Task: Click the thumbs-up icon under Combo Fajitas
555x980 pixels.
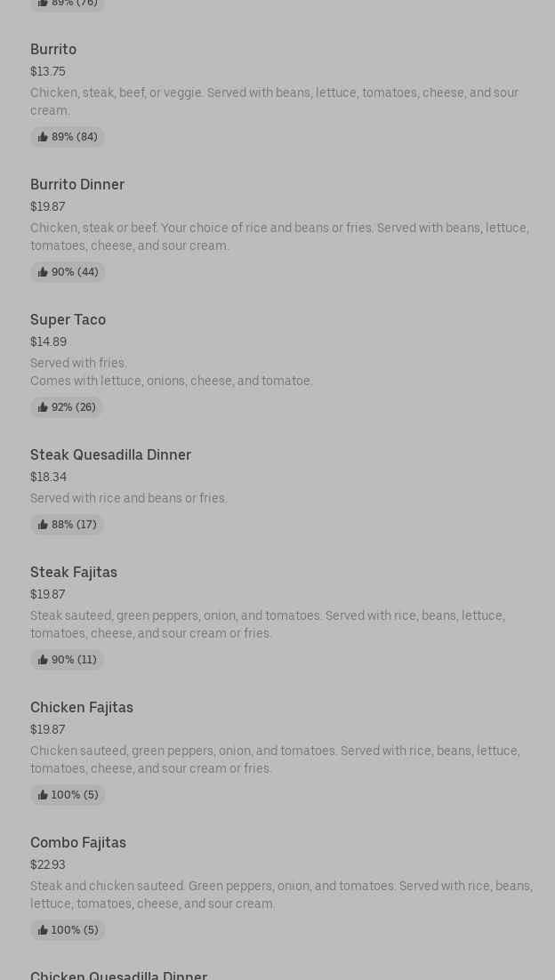Action: (43, 930)
